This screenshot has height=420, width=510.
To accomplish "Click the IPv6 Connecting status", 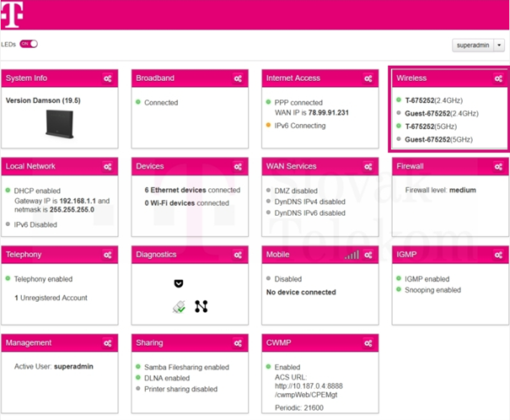I will (299, 126).
